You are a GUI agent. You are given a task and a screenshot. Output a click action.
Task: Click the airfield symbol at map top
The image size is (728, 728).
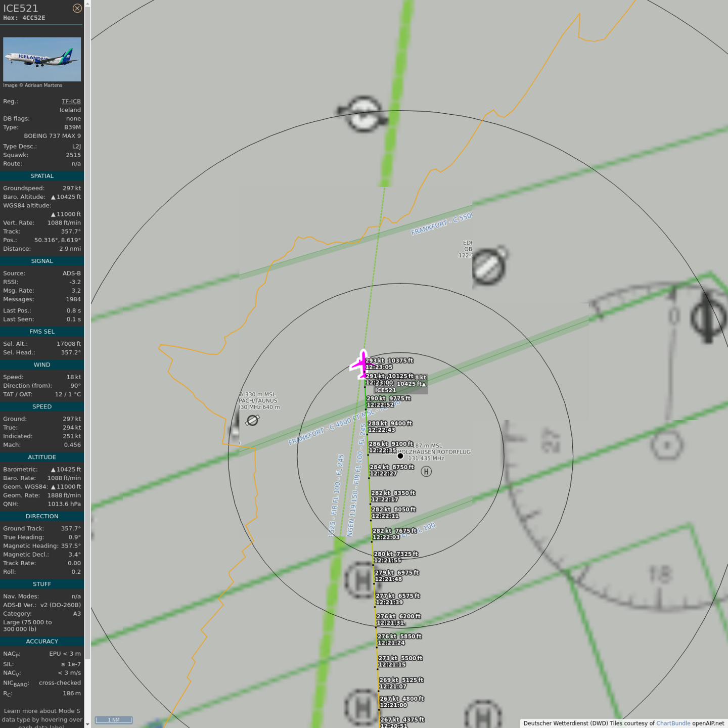pos(363,114)
